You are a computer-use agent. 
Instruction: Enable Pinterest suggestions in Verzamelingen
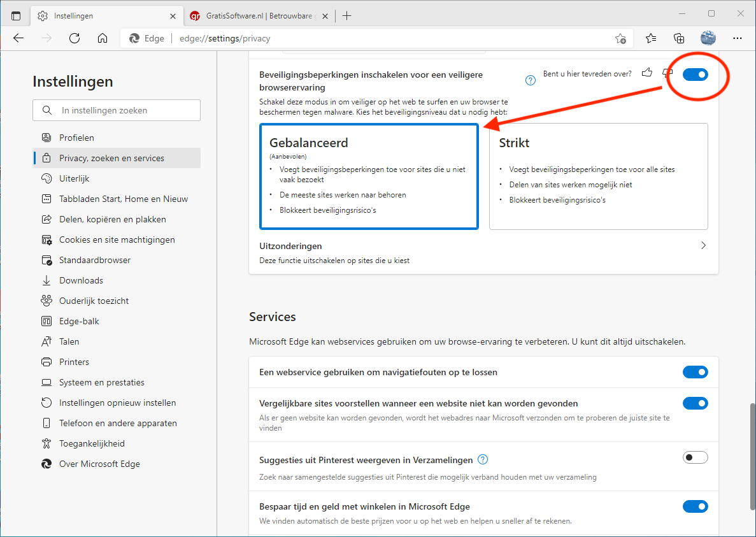(695, 457)
